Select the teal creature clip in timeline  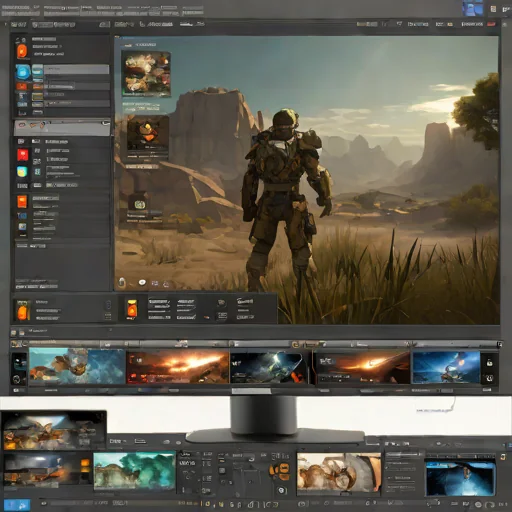pyautogui.click(x=77, y=367)
